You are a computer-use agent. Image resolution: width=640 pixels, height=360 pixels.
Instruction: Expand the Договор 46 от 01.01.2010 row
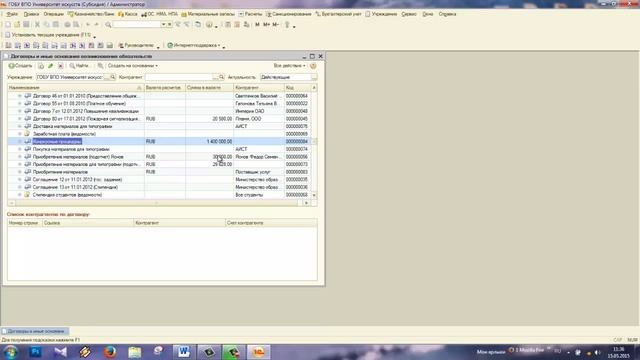pyautogui.click(x=20, y=96)
